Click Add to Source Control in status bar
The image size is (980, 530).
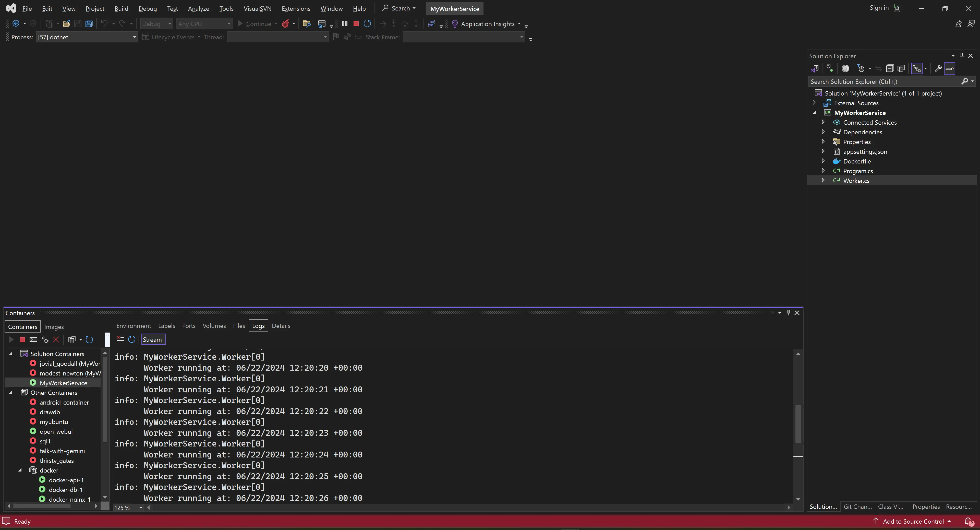click(x=913, y=521)
